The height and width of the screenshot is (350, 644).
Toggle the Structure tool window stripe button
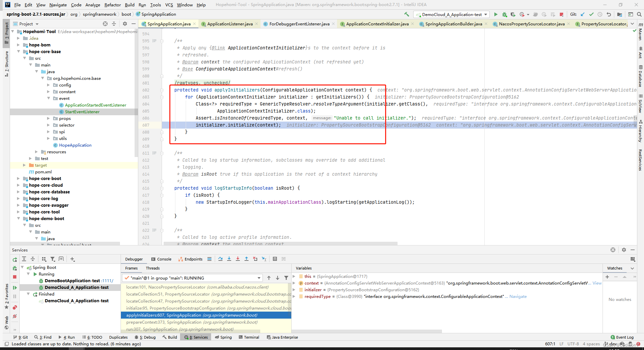6,64
